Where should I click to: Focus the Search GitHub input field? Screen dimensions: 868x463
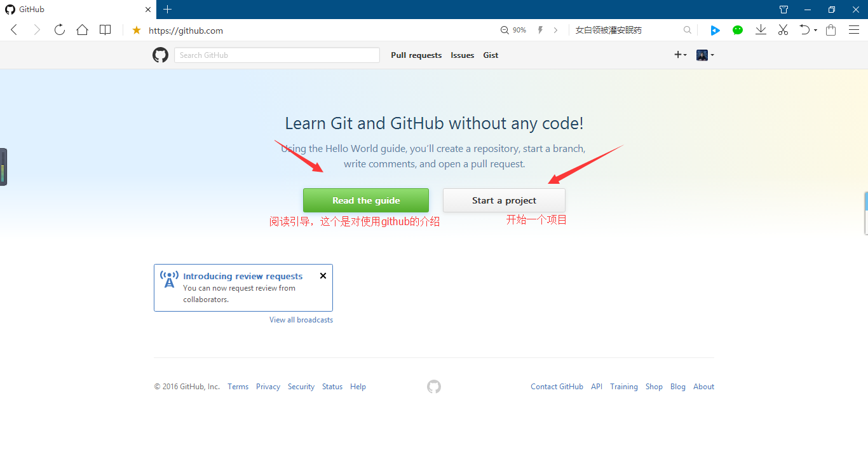[x=276, y=55]
